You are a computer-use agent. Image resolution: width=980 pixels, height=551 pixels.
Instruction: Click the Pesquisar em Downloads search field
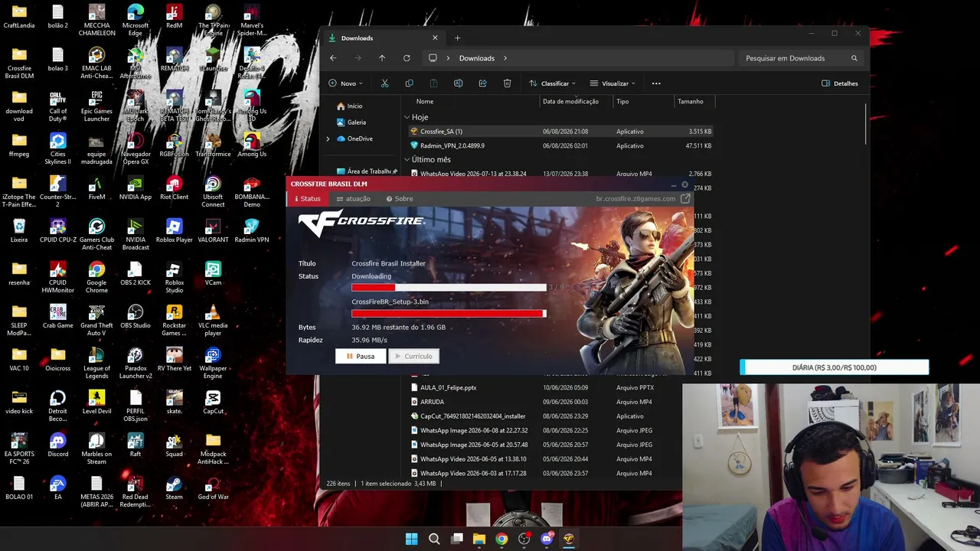801,58
